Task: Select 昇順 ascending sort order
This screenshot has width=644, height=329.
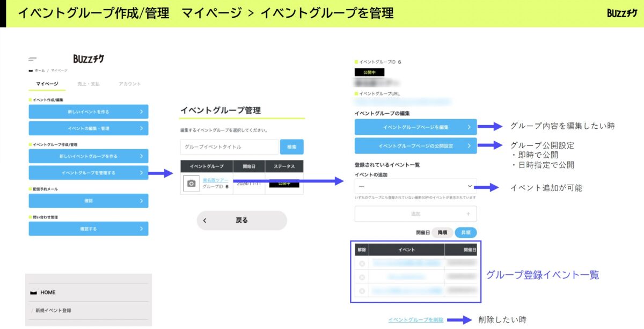Action: [465, 233]
